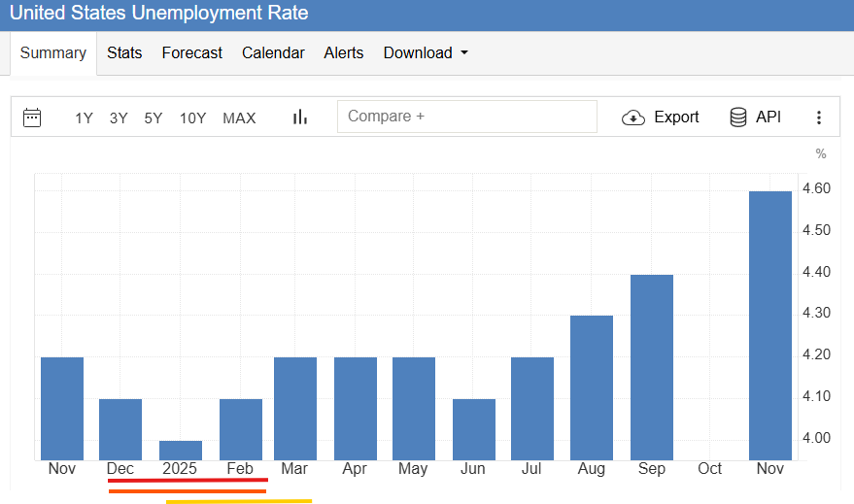854x504 pixels.
Task: Open the Stats tab
Action: pyautogui.click(x=124, y=53)
